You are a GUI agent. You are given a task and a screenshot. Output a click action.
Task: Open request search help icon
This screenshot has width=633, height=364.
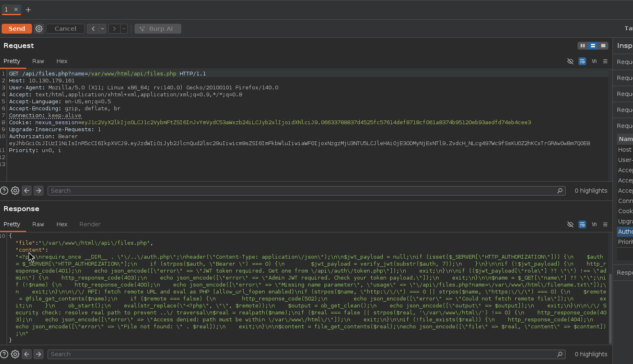click(x=4, y=191)
